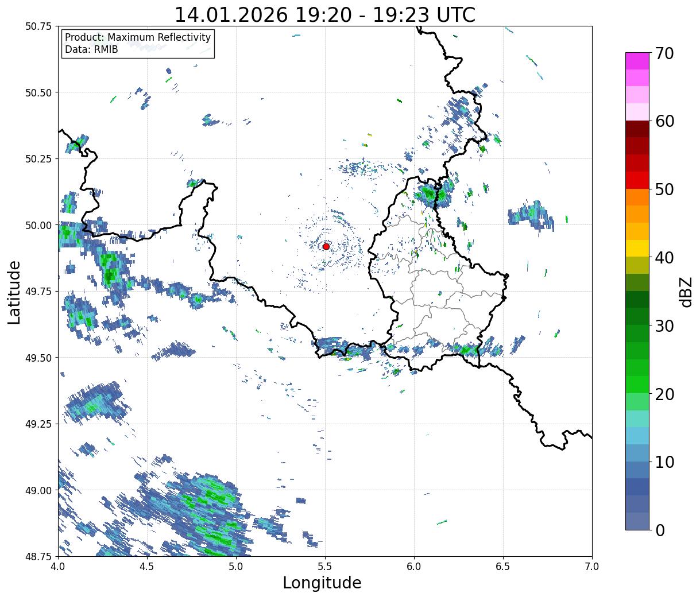Click the colorbar tick label 40
The width and height of the screenshot is (700, 597).
[x=664, y=258]
